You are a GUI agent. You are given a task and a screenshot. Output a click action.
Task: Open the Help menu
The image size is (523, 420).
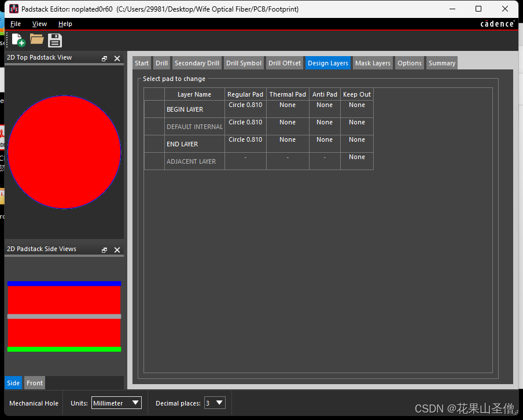point(65,24)
